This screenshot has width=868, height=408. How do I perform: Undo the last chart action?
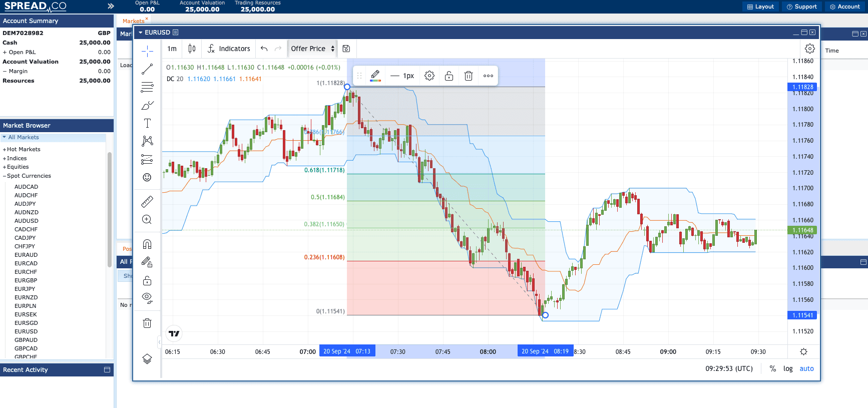(x=264, y=49)
